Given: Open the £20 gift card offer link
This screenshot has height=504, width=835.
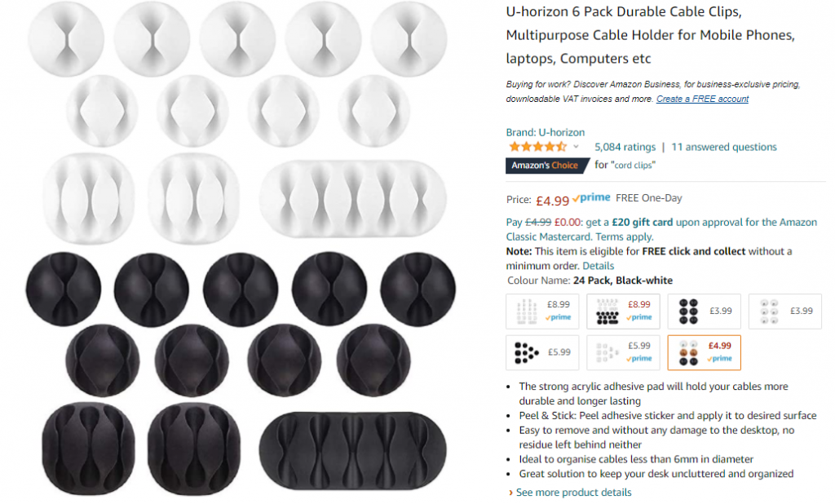Looking at the screenshot, I should [643, 222].
